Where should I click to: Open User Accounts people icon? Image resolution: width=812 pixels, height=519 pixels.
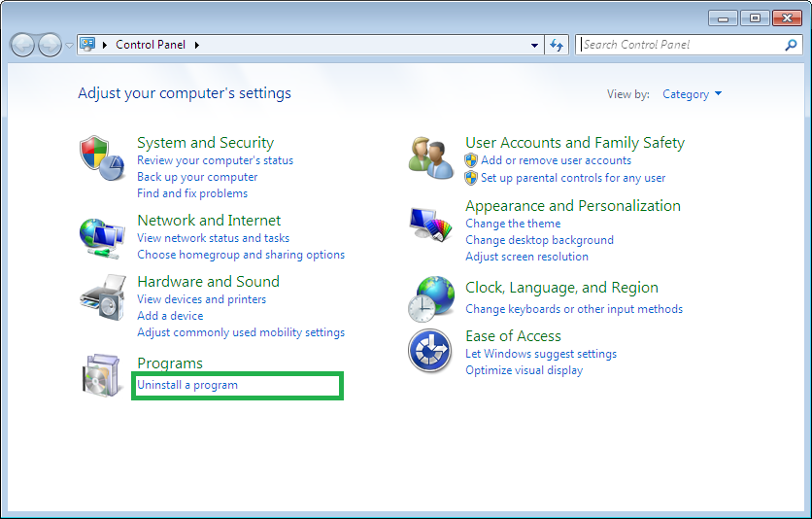click(x=431, y=158)
